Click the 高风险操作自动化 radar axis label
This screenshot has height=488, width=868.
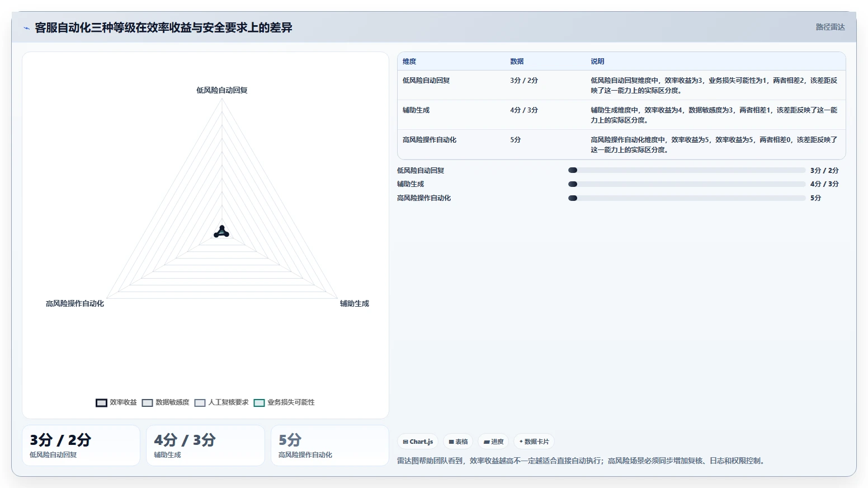click(x=75, y=303)
